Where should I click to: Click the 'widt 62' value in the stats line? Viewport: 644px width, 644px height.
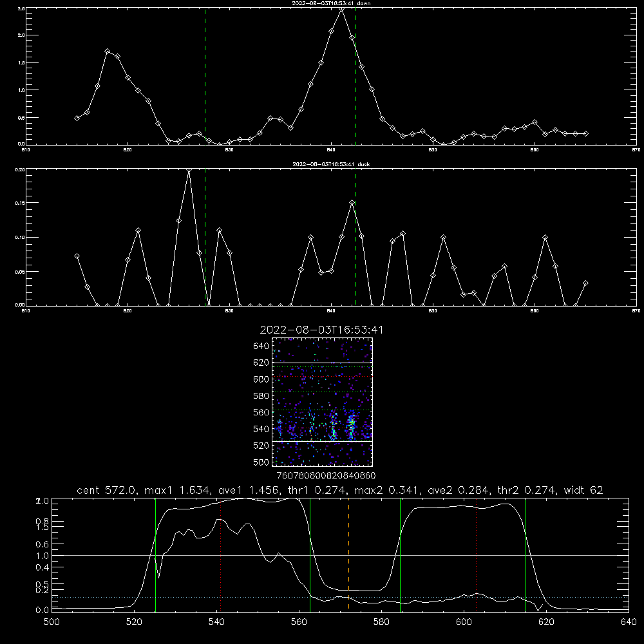[x=583, y=490]
